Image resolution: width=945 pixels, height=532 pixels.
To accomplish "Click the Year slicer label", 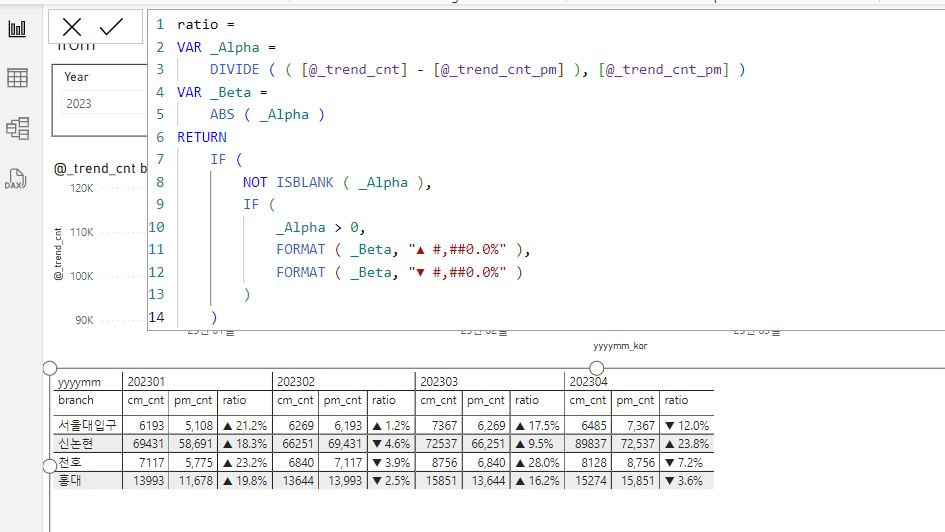I will pos(76,77).
